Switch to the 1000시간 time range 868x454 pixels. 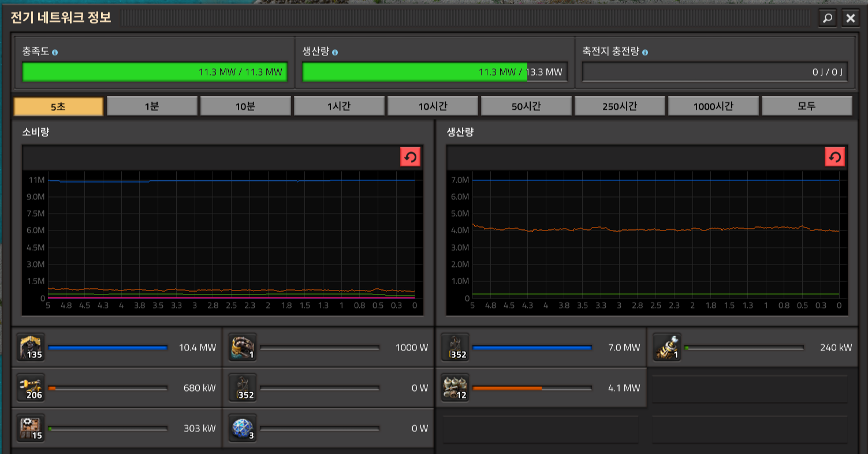click(713, 106)
